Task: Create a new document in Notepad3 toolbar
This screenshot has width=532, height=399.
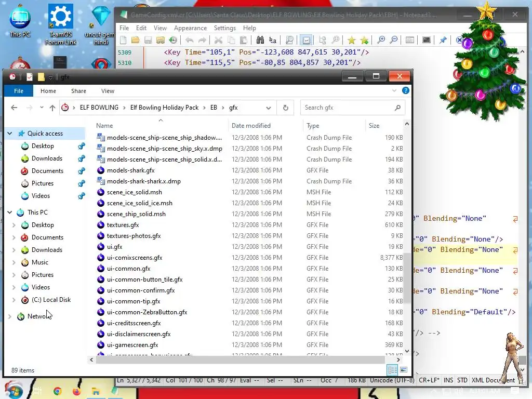Action: (123, 41)
